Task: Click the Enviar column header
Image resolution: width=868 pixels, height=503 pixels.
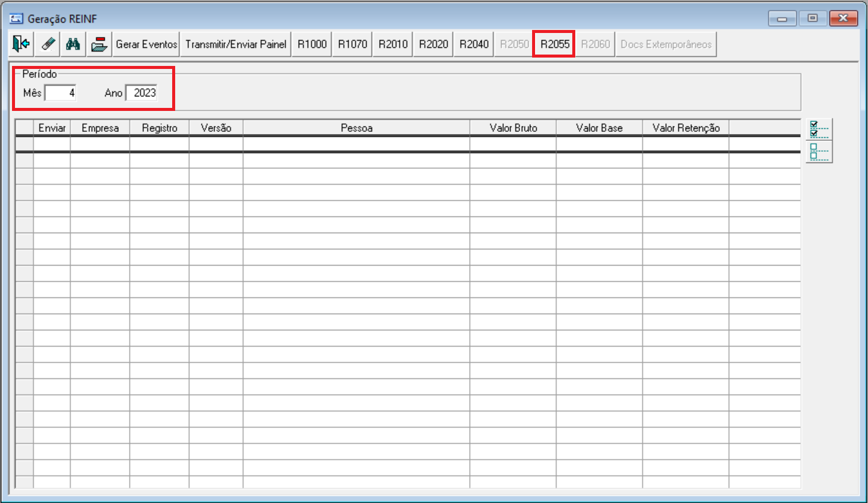Action: (52, 128)
